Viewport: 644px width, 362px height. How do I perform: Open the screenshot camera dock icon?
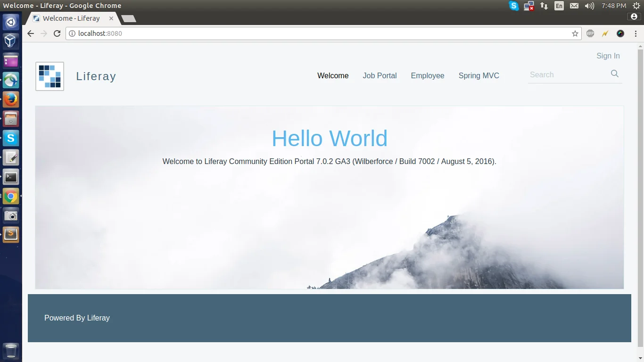[x=11, y=216]
